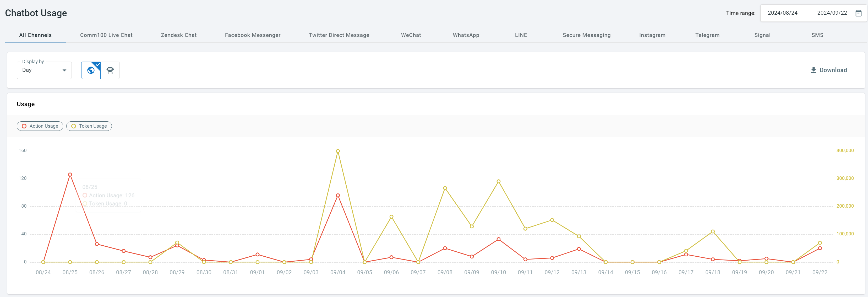Select the Telegram tab
The width and height of the screenshot is (868, 297).
[x=707, y=35]
